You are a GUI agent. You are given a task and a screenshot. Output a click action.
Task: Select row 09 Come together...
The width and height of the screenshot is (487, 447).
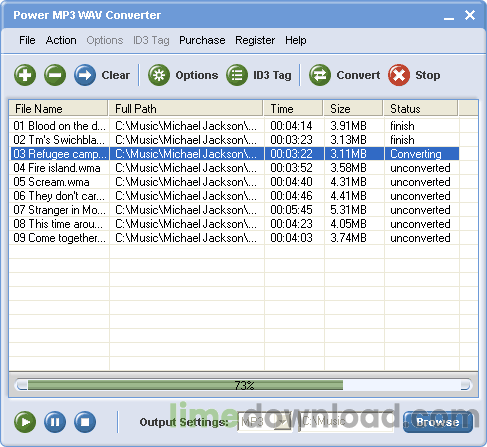pos(234,238)
